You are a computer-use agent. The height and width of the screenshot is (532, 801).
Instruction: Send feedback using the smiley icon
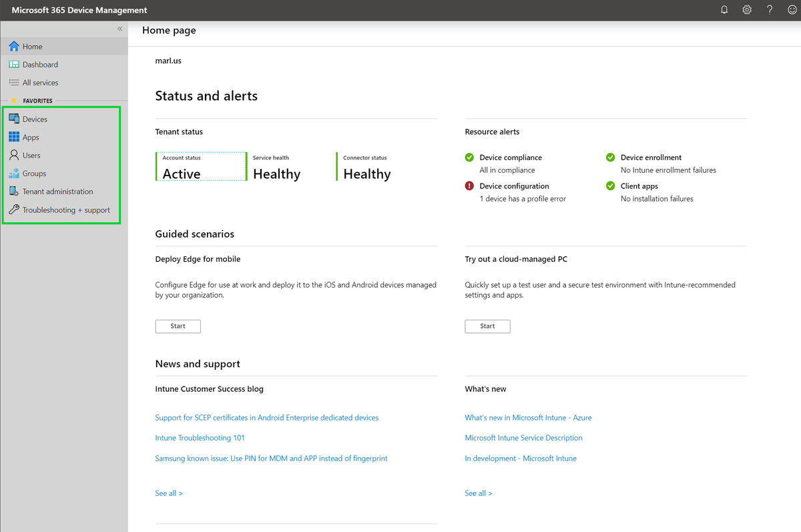point(792,10)
